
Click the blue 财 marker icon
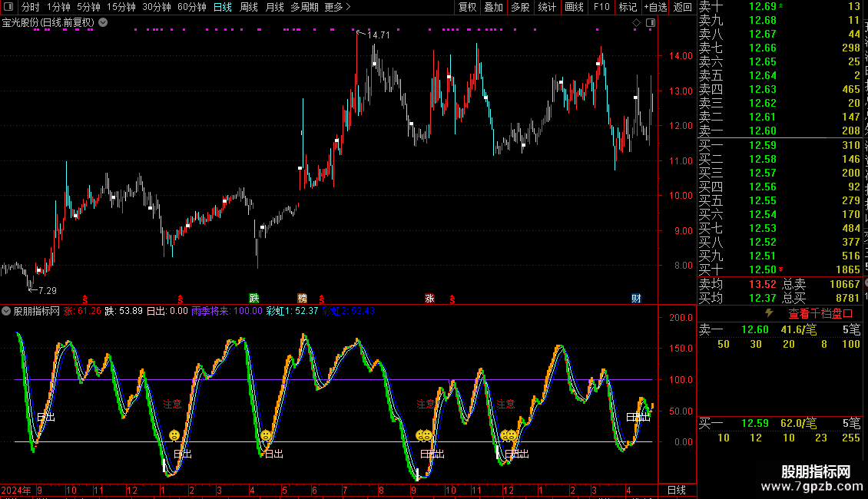636,298
